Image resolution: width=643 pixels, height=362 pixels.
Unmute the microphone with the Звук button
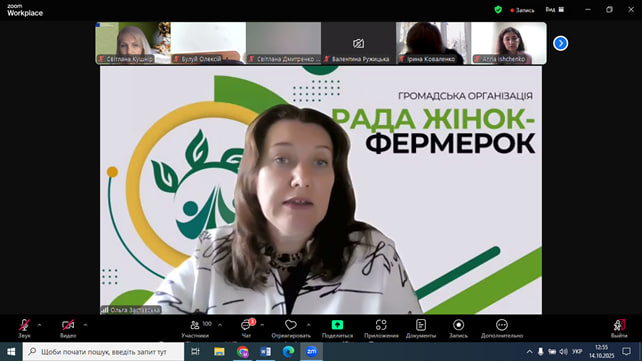(x=24, y=328)
